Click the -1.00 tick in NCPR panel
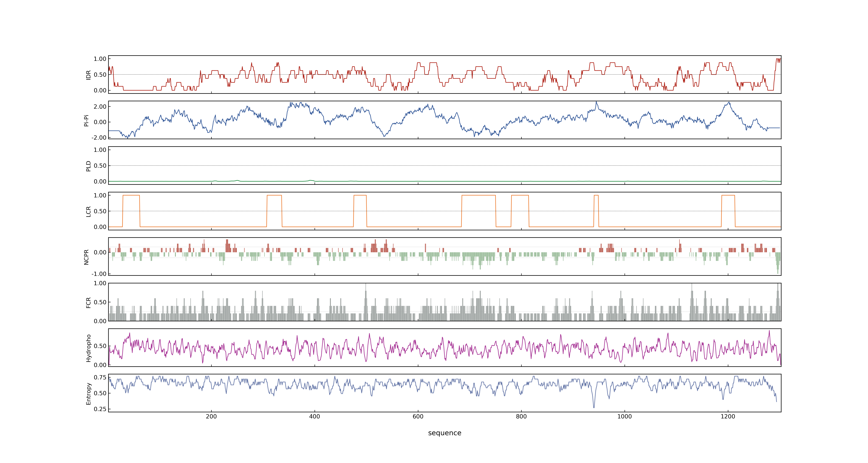868x463 pixels. pos(99,274)
